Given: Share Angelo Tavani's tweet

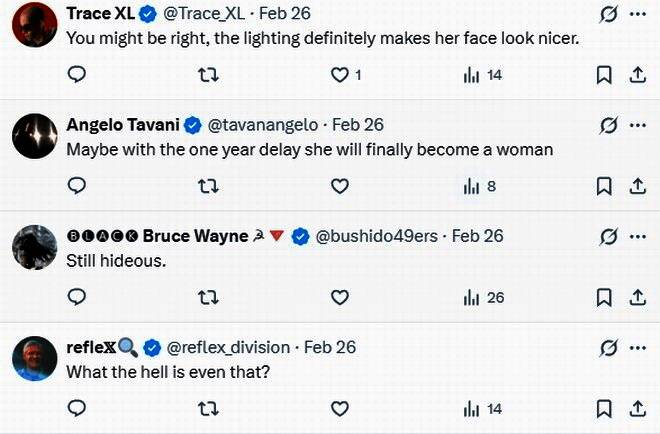Looking at the screenshot, I should [637, 186].
